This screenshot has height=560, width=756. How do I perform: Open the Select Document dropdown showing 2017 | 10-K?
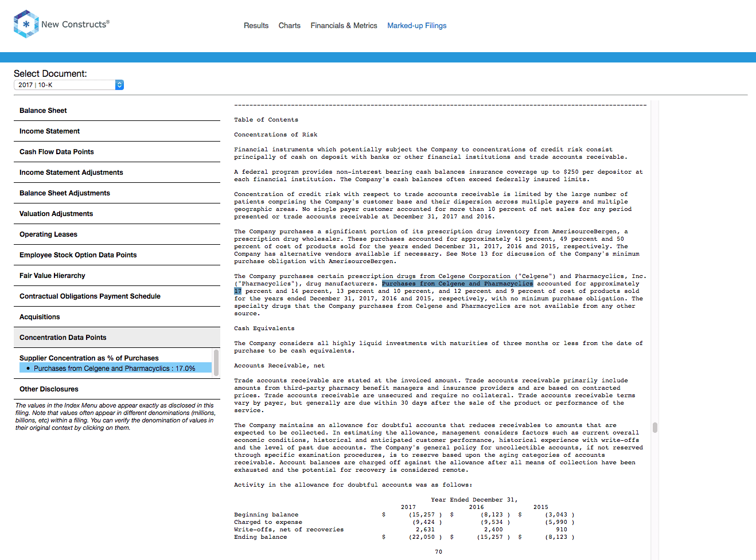pyautogui.click(x=69, y=85)
